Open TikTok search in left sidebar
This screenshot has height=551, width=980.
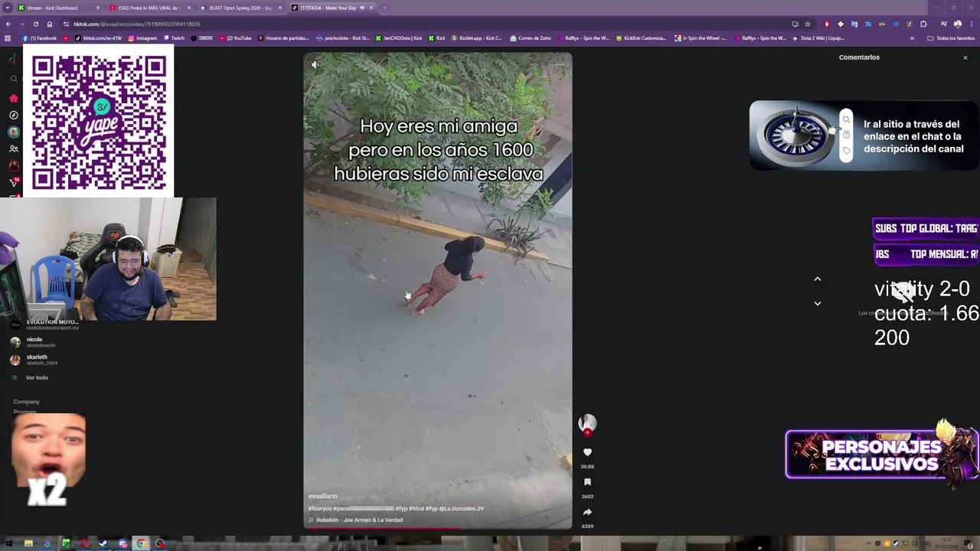click(14, 78)
